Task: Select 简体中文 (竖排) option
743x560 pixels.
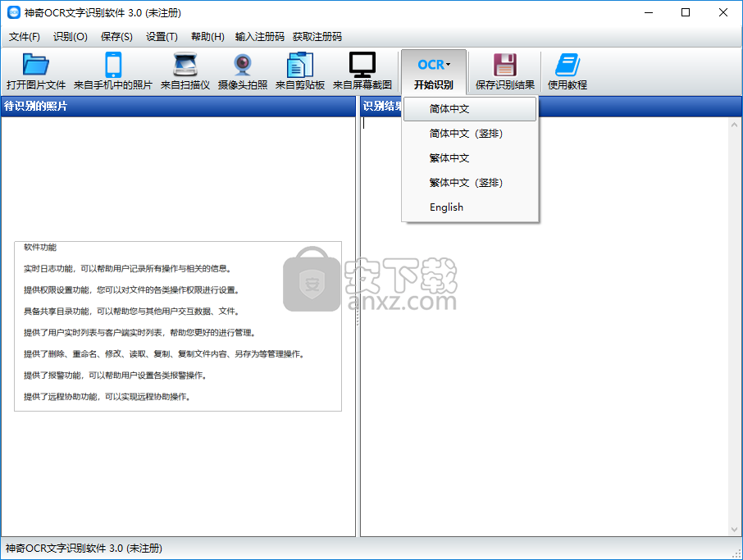Action: (470, 134)
